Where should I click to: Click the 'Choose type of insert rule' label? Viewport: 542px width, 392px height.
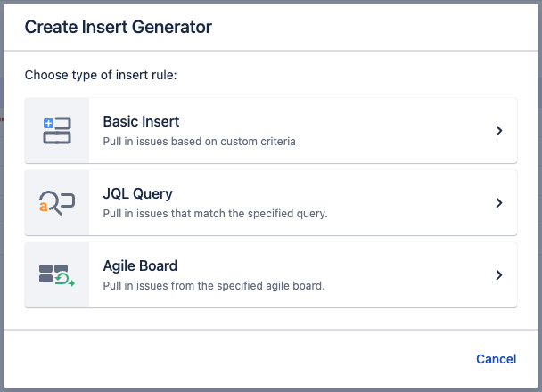(101, 75)
